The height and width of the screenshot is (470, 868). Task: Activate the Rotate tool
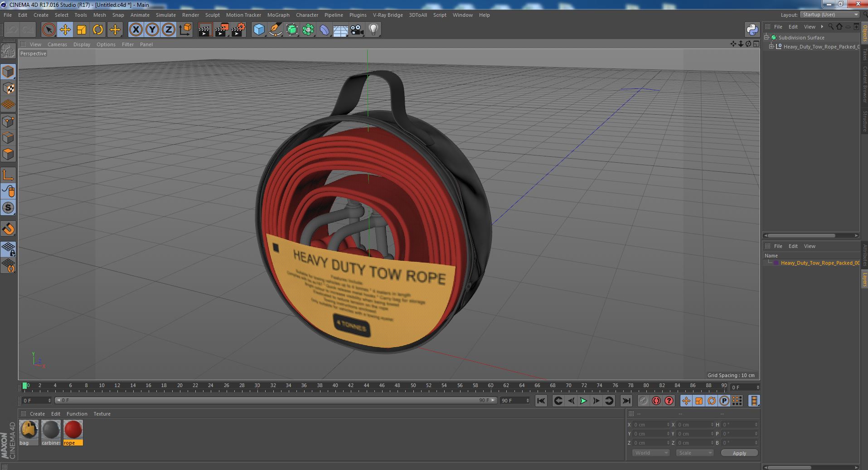point(98,30)
